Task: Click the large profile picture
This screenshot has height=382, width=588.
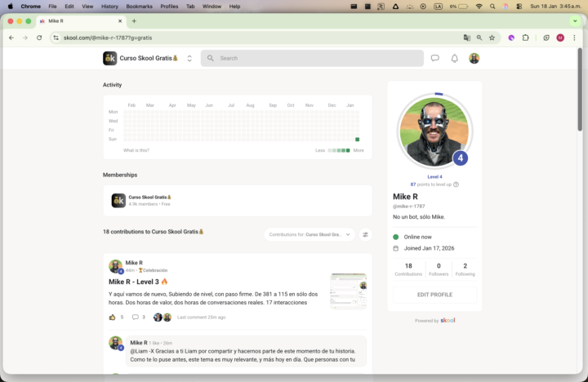Action: coord(434,131)
